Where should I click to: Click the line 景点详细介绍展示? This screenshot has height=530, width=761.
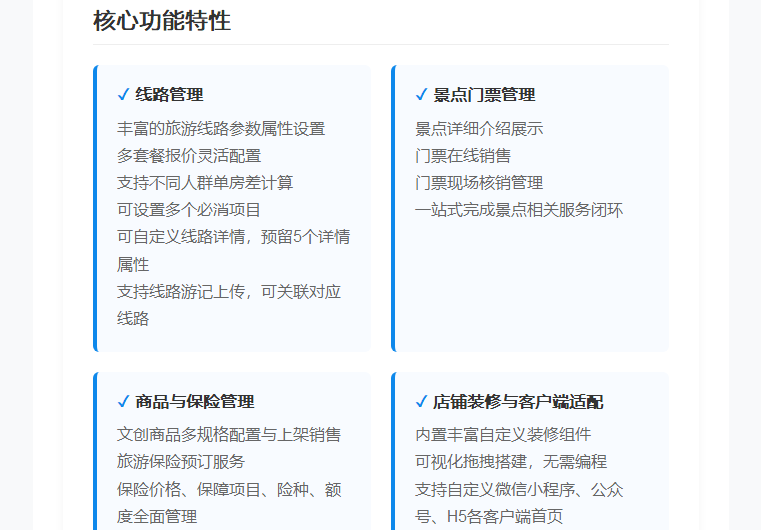pos(479,129)
